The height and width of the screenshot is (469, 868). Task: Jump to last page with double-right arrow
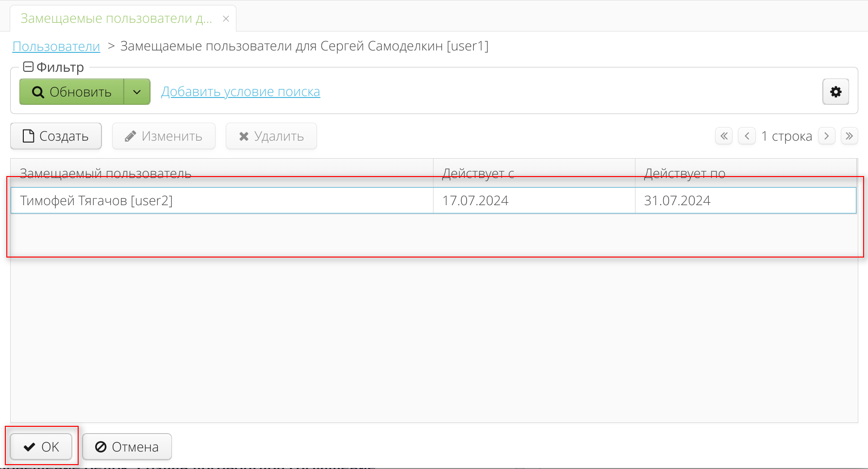pos(849,136)
